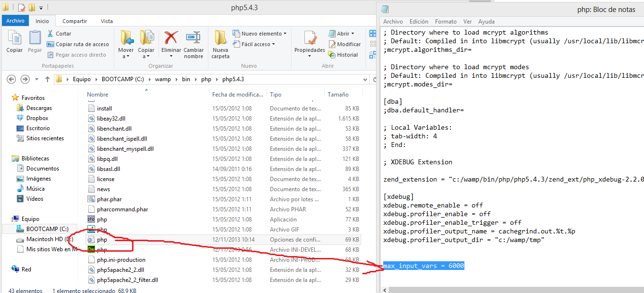The height and width of the screenshot is (293, 644).
Task: Open the Copiar a folder dropdown
Action: [x=146, y=44]
